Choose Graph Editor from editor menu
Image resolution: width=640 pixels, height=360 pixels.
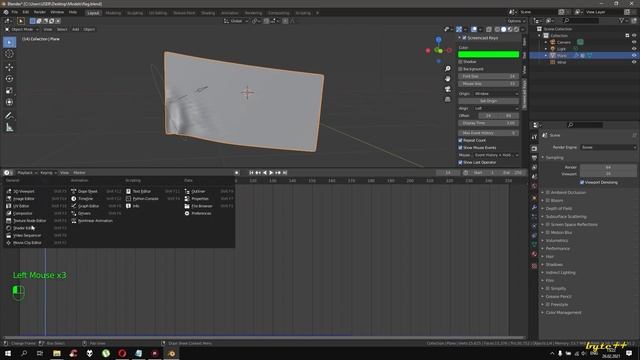pos(96,206)
